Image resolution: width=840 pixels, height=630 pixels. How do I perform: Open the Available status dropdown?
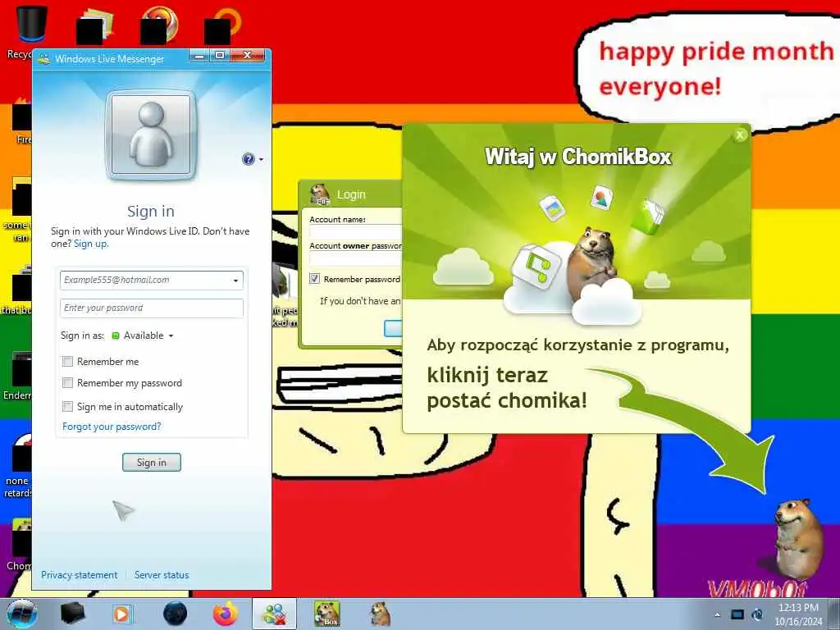pos(143,336)
